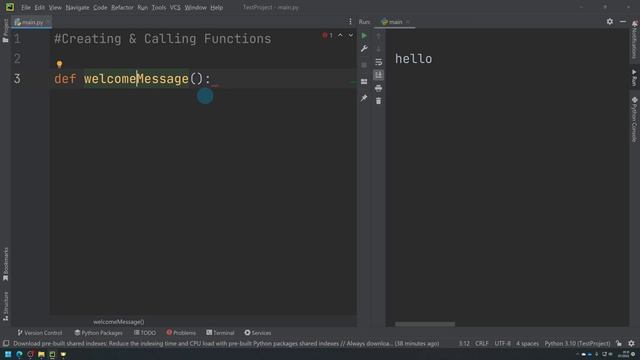Open the TODO tool window

(x=145, y=333)
